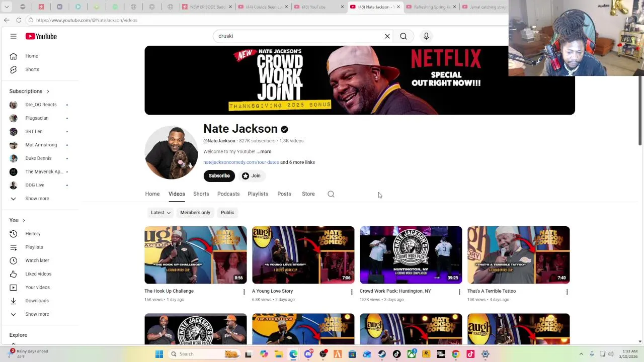Click the browser address bar URL
This screenshot has width=644, height=362.
point(87,20)
